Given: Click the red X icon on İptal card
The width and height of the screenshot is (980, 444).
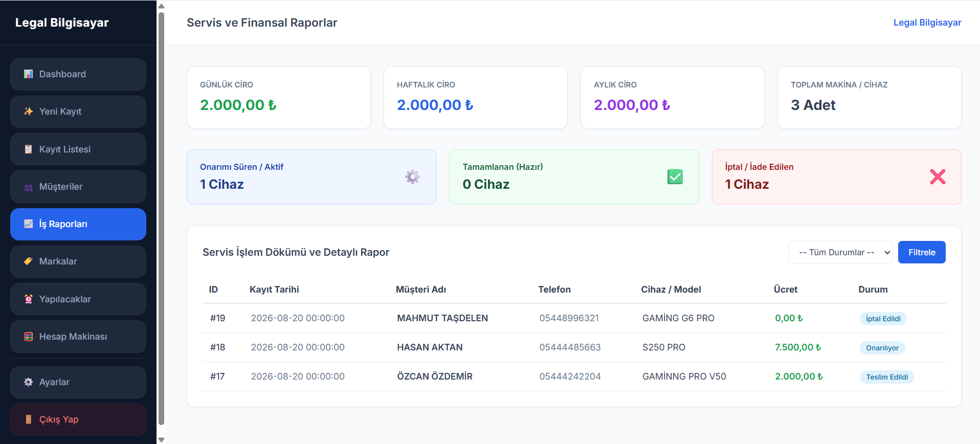Looking at the screenshot, I should [x=938, y=177].
